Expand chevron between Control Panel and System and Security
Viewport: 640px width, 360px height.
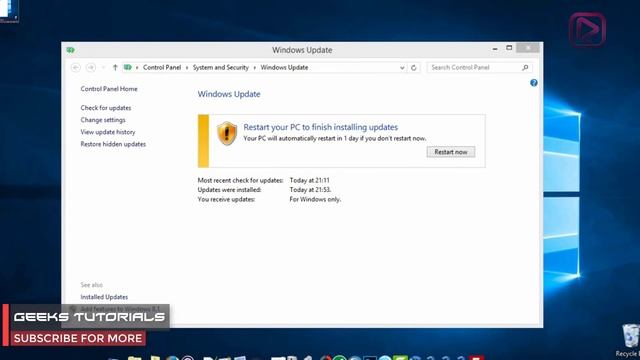click(x=187, y=68)
